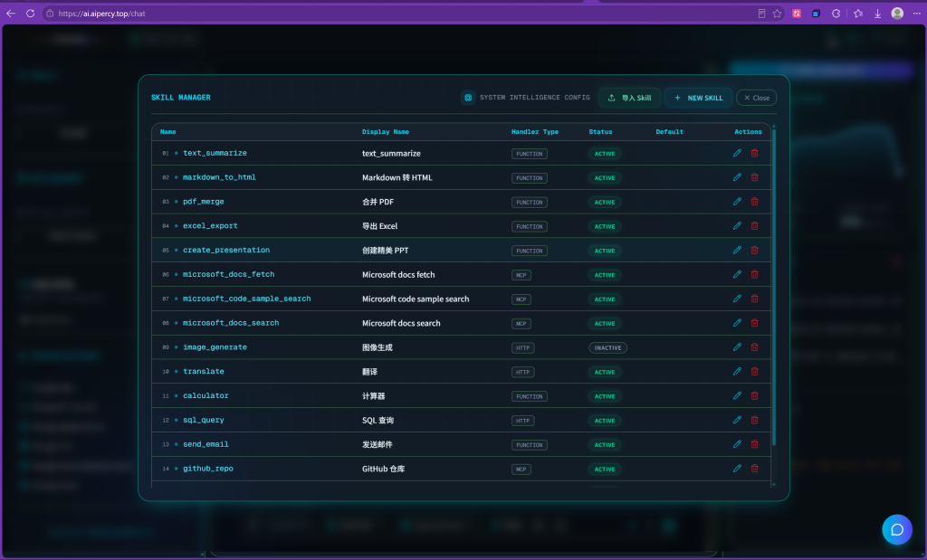Select the microsoft_docs_search skill name
927x560 pixels.
tap(231, 323)
